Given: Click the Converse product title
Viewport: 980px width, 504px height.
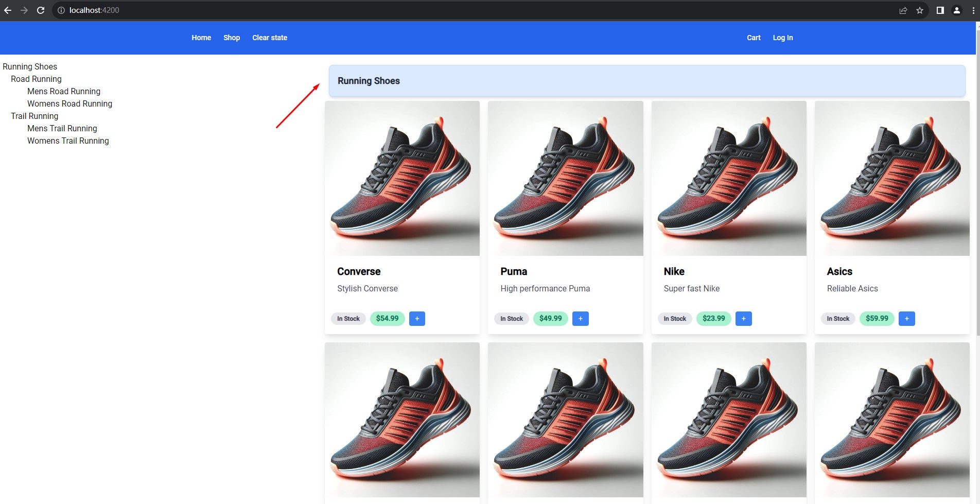Looking at the screenshot, I should [359, 271].
